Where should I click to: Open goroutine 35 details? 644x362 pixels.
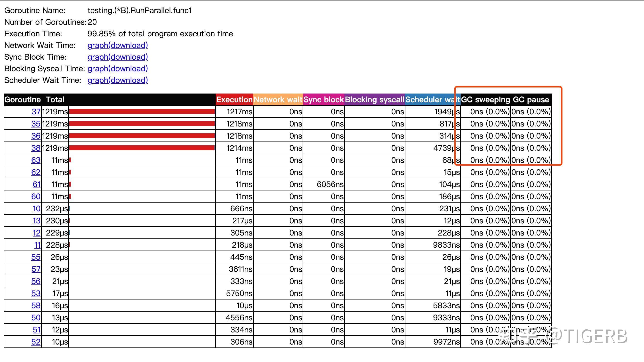[36, 124]
